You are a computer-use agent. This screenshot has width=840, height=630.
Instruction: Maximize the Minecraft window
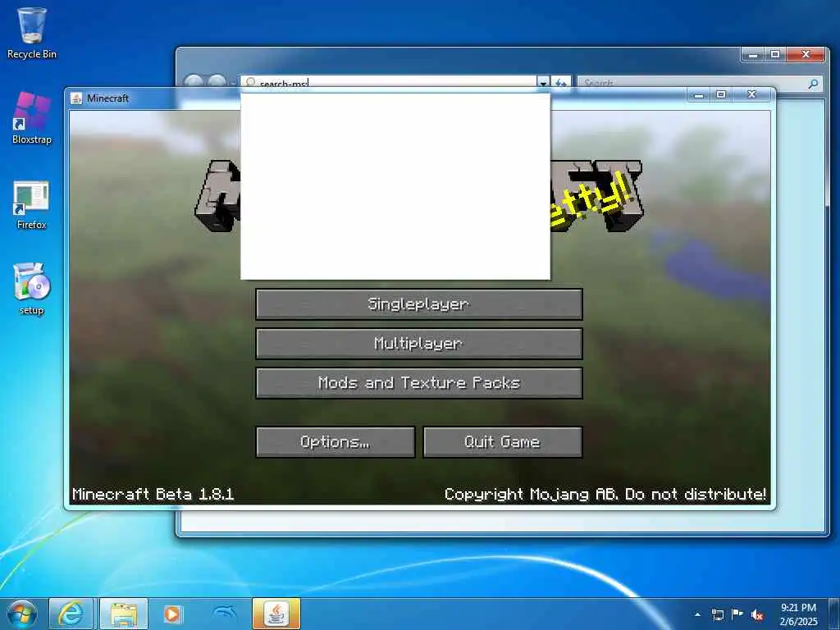click(x=721, y=95)
